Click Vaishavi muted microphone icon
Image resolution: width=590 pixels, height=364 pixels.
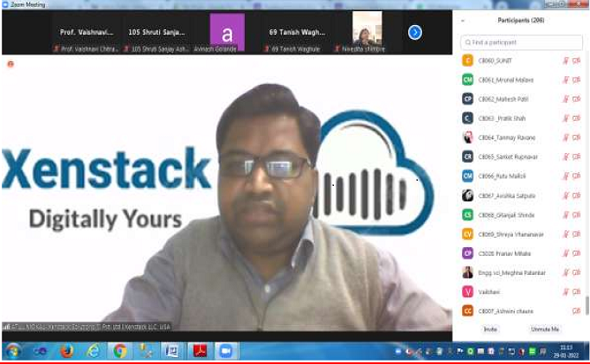pyautogui.click(x=566, y=291)
